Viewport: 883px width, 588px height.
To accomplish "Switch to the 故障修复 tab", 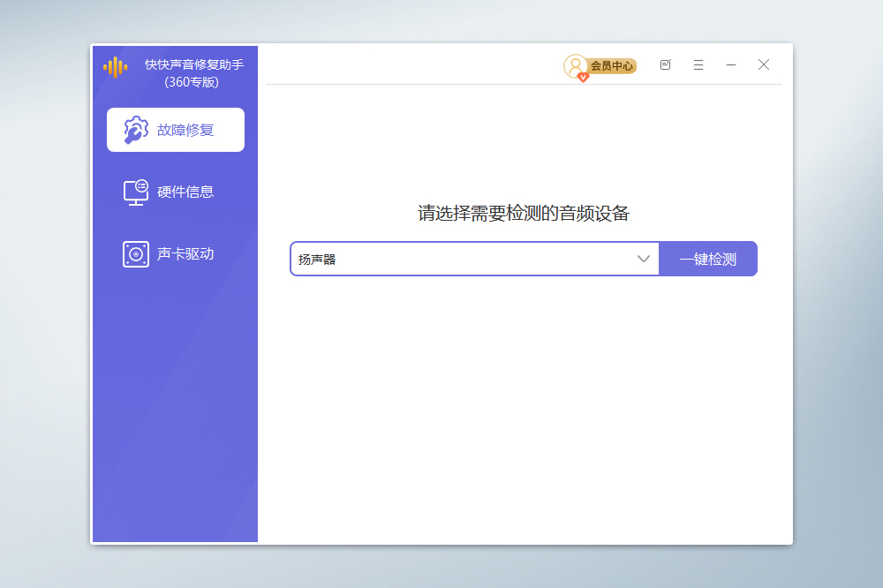I will point(185,130).
